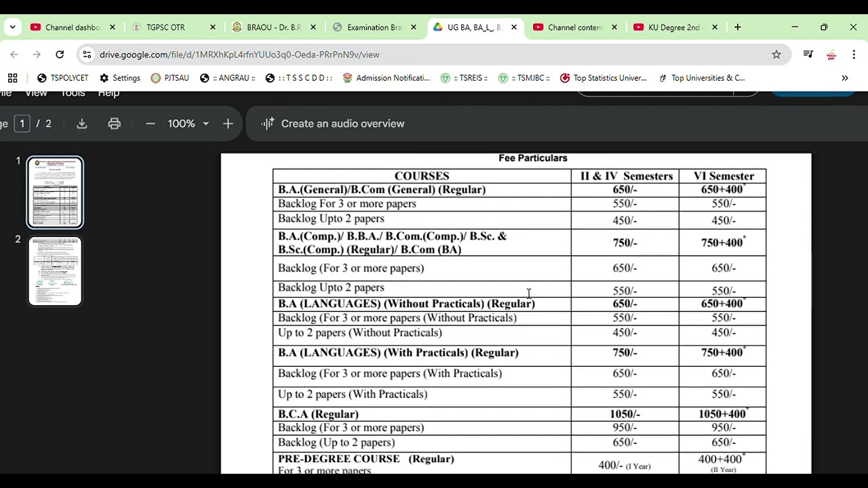Screen dimensions: 868x488
Task: Open the Help menu
Action: (108, 93)
